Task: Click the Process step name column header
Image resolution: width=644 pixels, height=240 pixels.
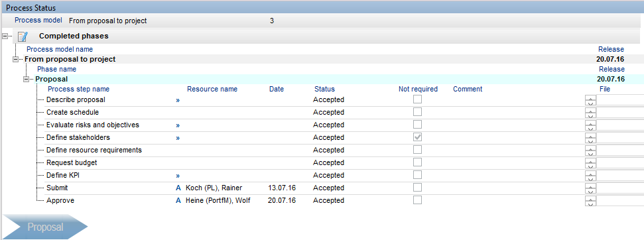Action: (x=78, y=89)
